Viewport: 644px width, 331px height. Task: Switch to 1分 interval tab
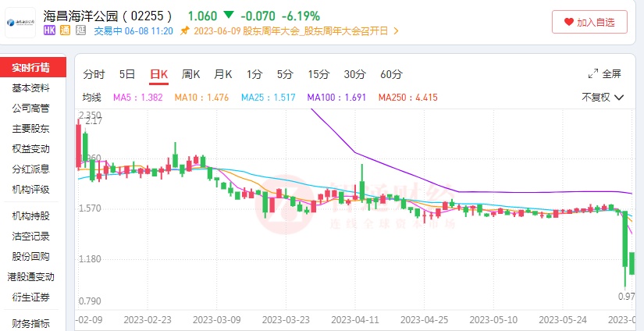254,74
